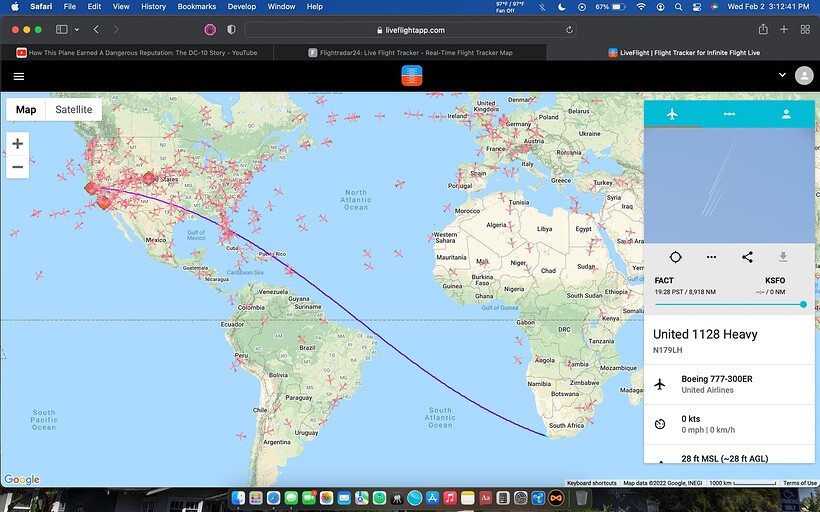The height and width of the screenshot is (512, 820).
Task: Select the pilot profile tab in flight panel
Action: [x=786, y=114]
